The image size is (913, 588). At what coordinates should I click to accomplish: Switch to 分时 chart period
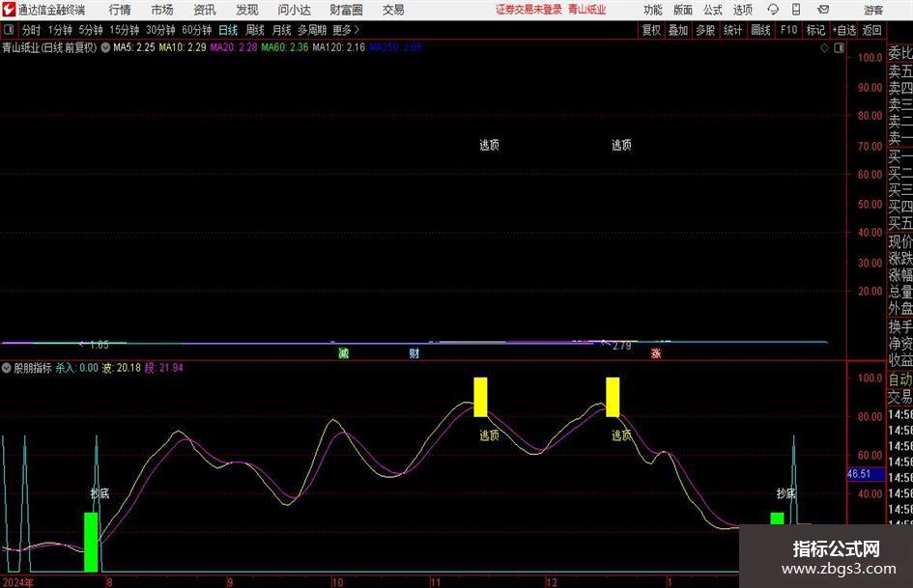[32, 30]
